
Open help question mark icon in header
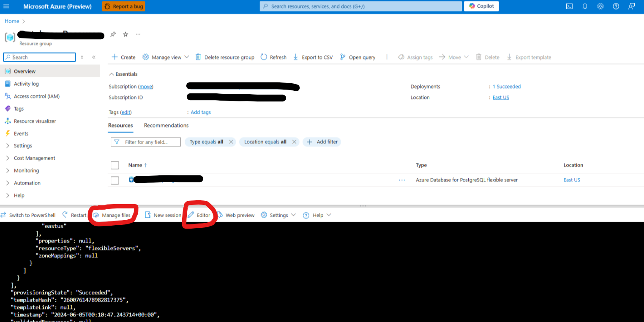616,6
